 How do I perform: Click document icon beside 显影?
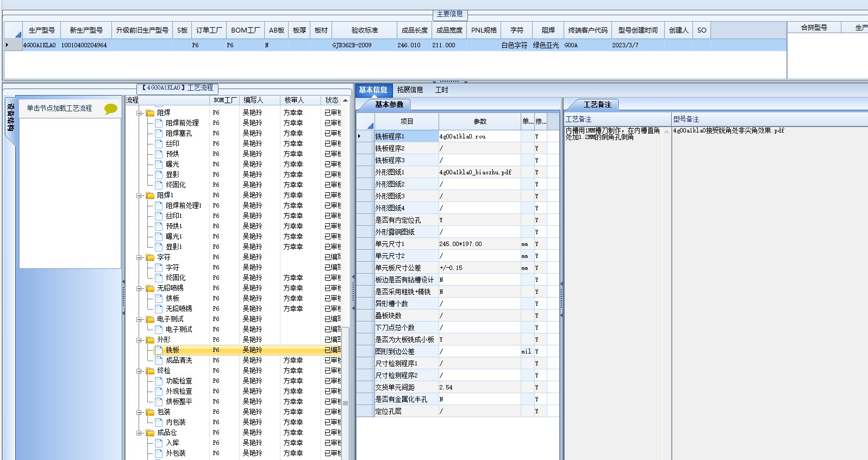(159, 175)
